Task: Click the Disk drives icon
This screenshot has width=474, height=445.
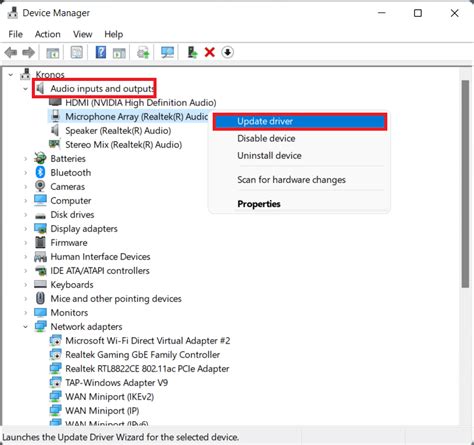Action: pos(40,216)
